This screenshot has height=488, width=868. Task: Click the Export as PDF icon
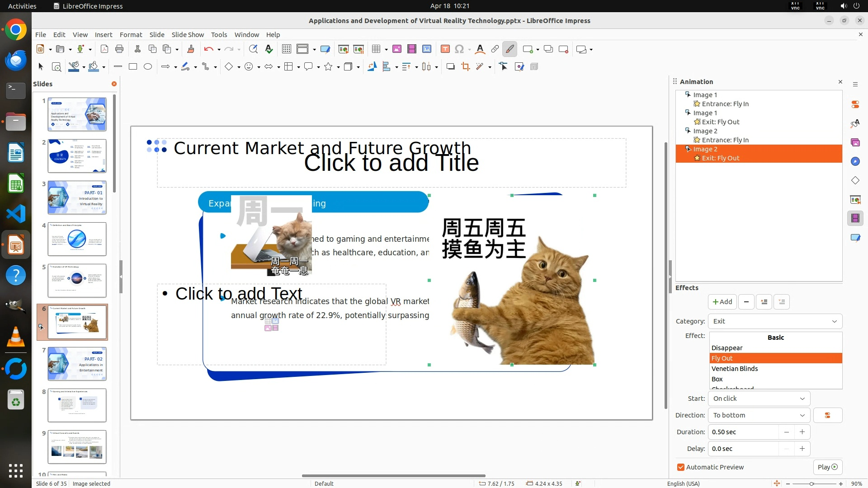(x=104, y=49)
